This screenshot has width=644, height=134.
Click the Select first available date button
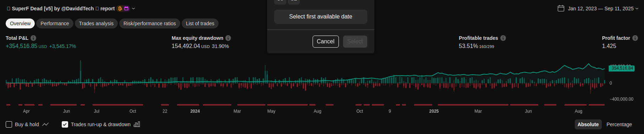click(x=321, y=17)
